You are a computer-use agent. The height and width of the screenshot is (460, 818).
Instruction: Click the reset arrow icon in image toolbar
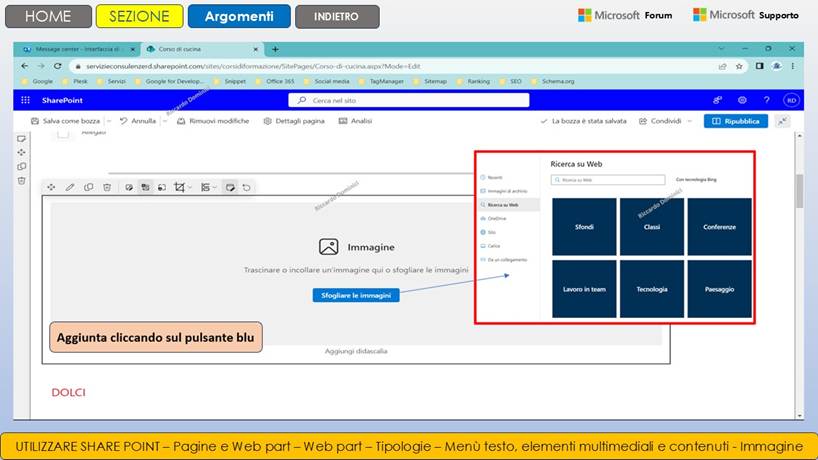(x=247, y=187)
